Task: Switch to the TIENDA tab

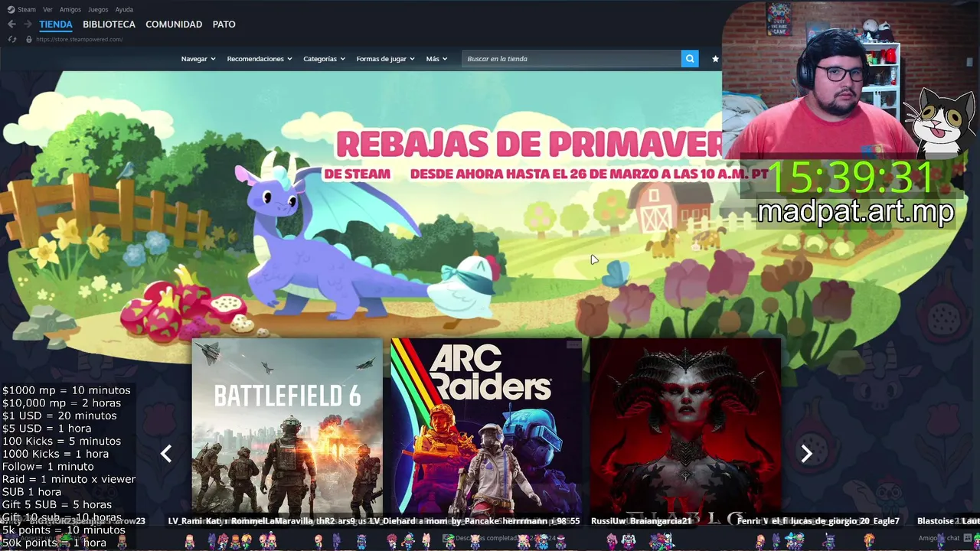Action: 56,24
